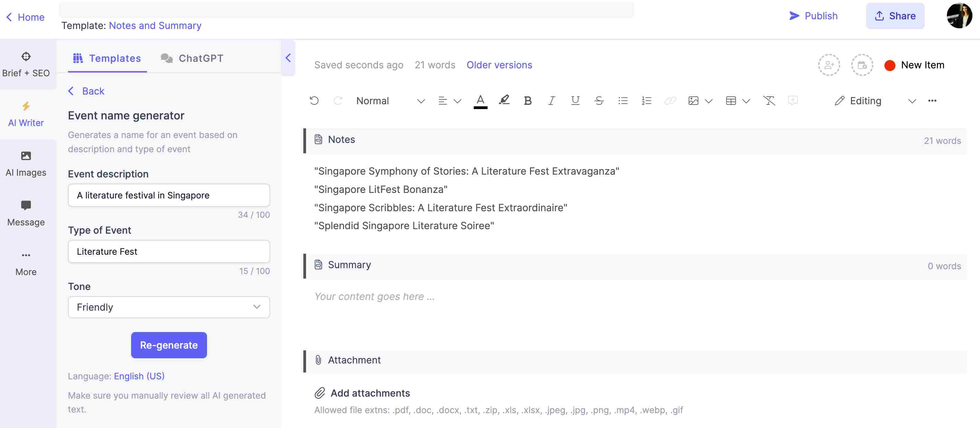Switch to the Templates tab

click(114, 58)
